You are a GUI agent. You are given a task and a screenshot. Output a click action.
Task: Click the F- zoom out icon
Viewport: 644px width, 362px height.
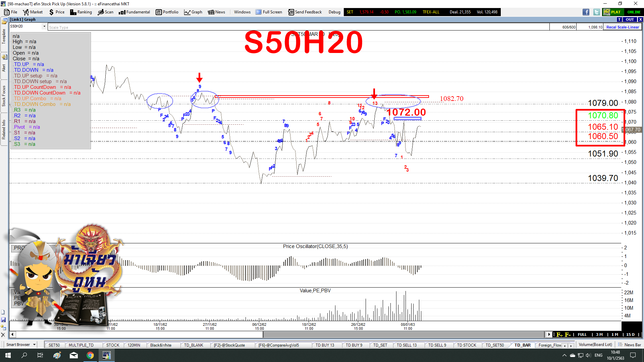click(x=568, y=335)
